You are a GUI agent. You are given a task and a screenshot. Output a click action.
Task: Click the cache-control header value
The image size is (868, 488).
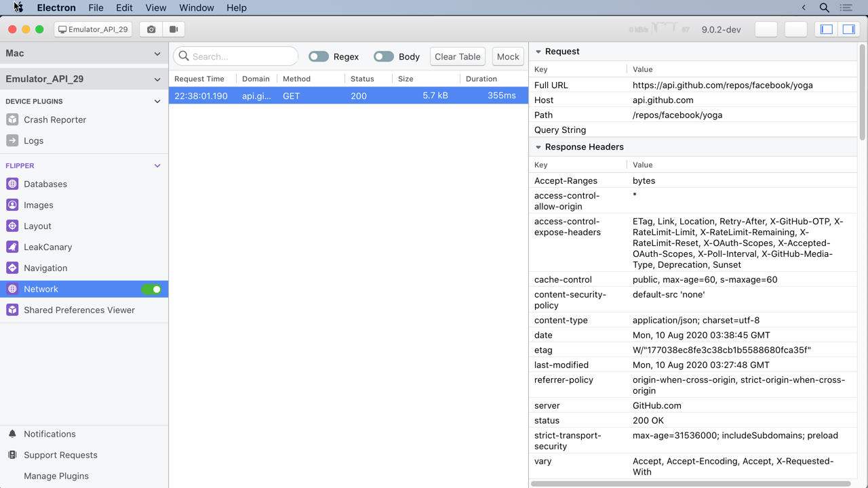705,279
